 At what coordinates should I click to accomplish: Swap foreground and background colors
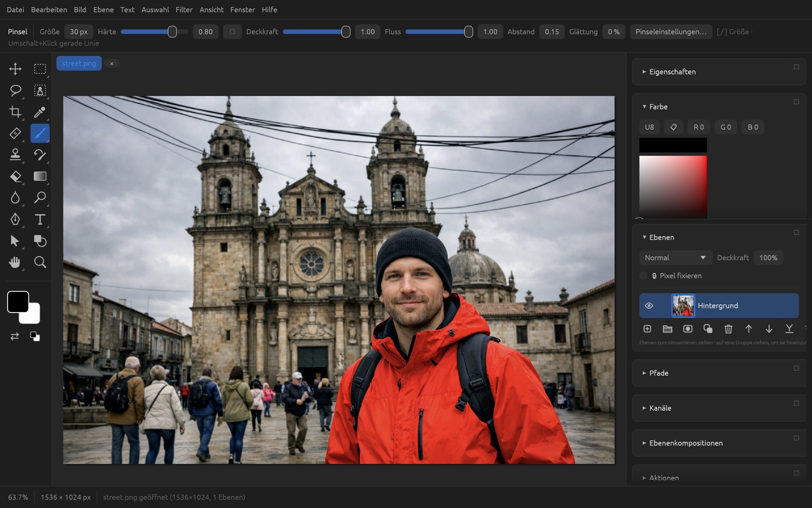15,336
